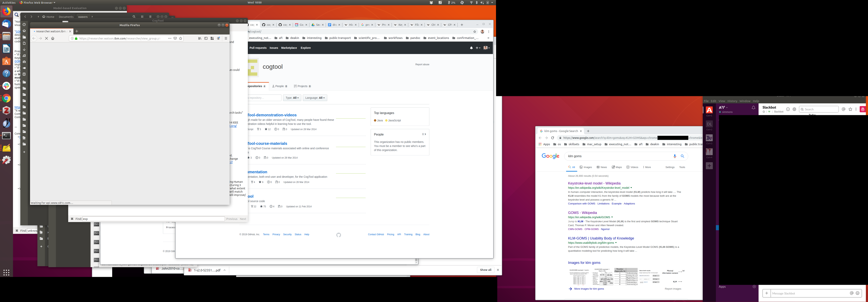Image resolution: width=868 pixels, height=302 pixels.
Task: Click Google voice search microphone
Action: tap(675, 156)
